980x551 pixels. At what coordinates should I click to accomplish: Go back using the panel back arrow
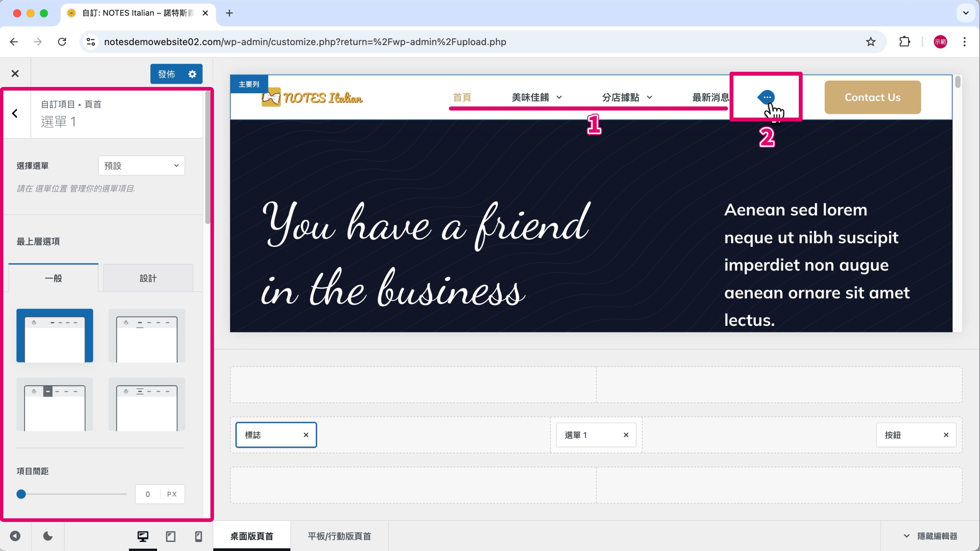pyautogui.click(x=15, y=113)
